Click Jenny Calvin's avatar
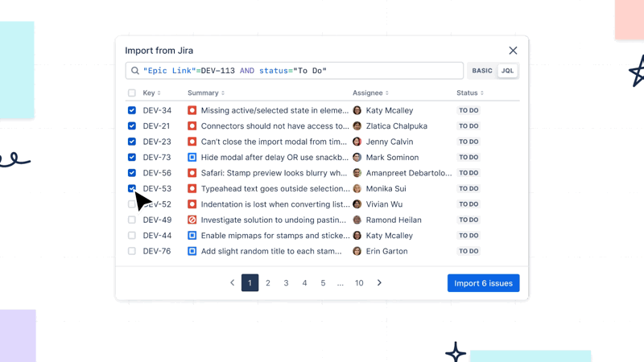The height and width of the screenshot is (362, 644). coord(357,142)
